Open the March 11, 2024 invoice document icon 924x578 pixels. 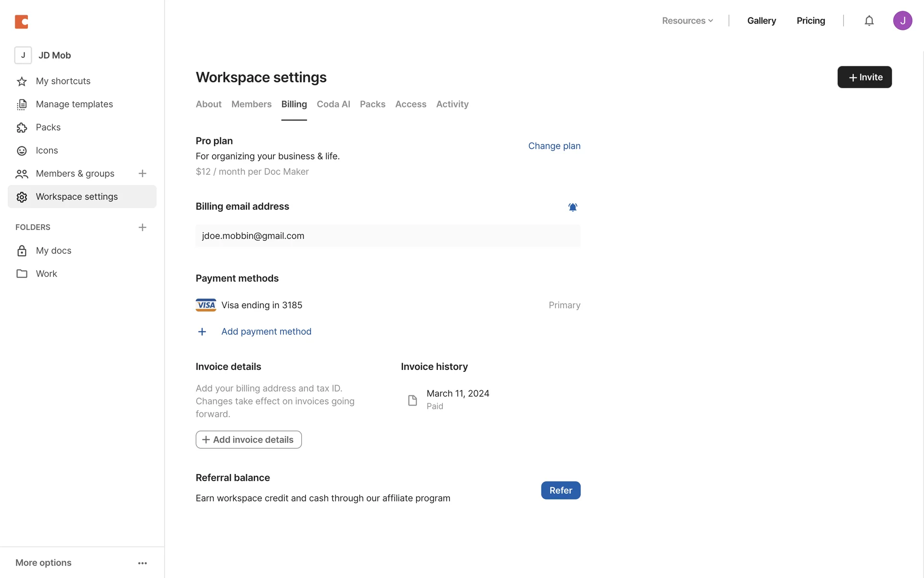coord(412,400)
